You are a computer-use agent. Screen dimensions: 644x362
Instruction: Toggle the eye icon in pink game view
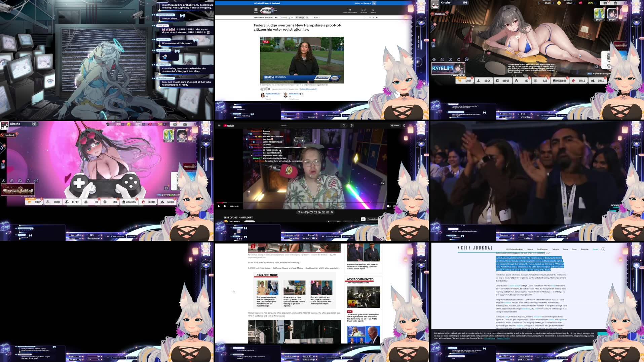tap(4, 181)
